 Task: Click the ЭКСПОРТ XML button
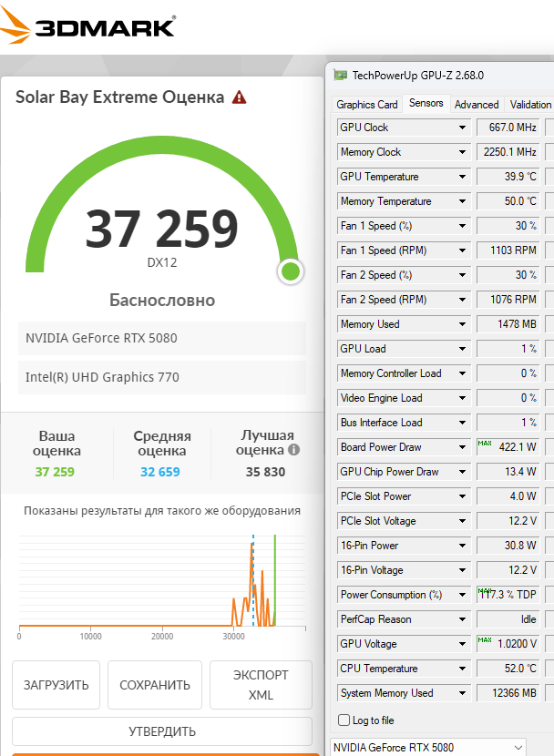click(261, 685)
